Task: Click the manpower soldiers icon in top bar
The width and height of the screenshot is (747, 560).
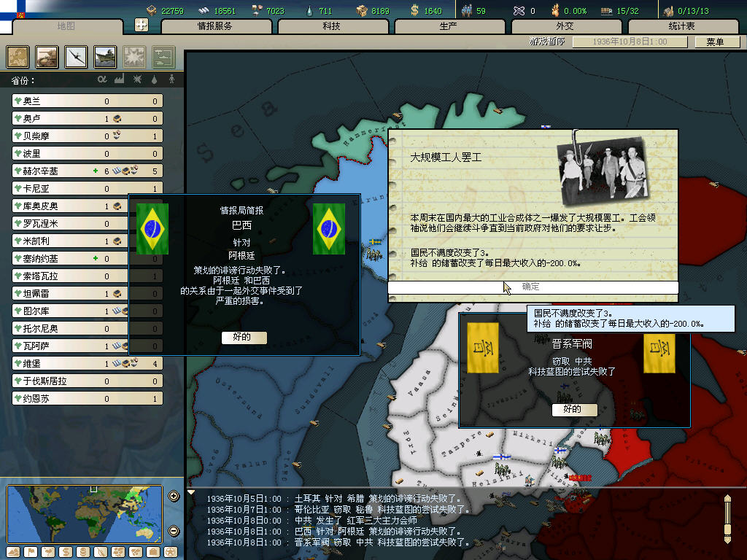Action: coord(467,10)
